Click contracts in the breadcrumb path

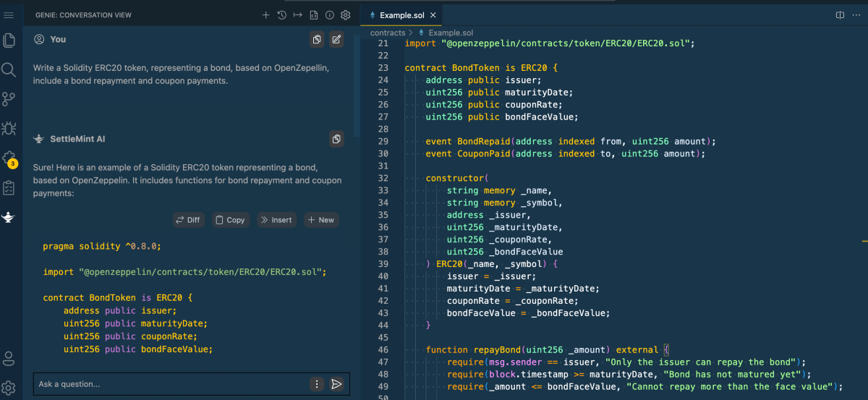point(388,33)
